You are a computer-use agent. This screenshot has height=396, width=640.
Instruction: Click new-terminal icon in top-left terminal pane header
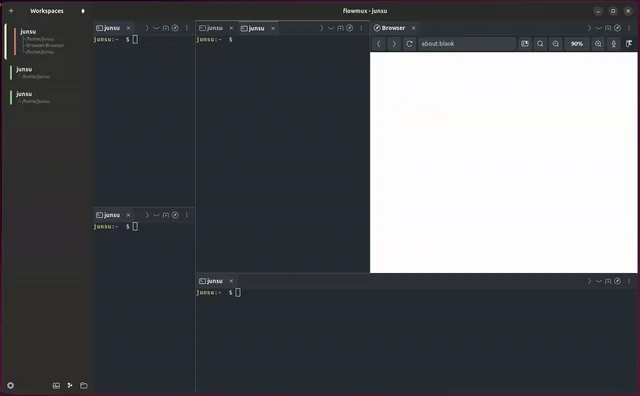coord(166,28)
